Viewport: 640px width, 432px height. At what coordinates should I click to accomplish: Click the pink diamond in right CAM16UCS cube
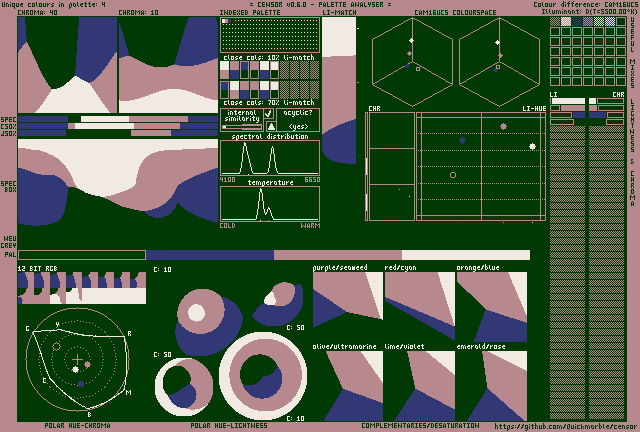[x=501, y=55]
